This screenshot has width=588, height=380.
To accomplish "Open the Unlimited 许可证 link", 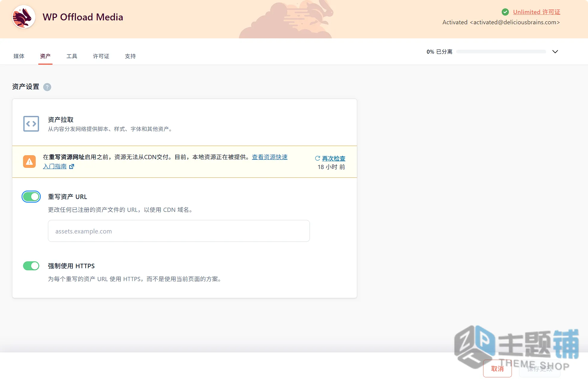I will (x=537, y=12).
